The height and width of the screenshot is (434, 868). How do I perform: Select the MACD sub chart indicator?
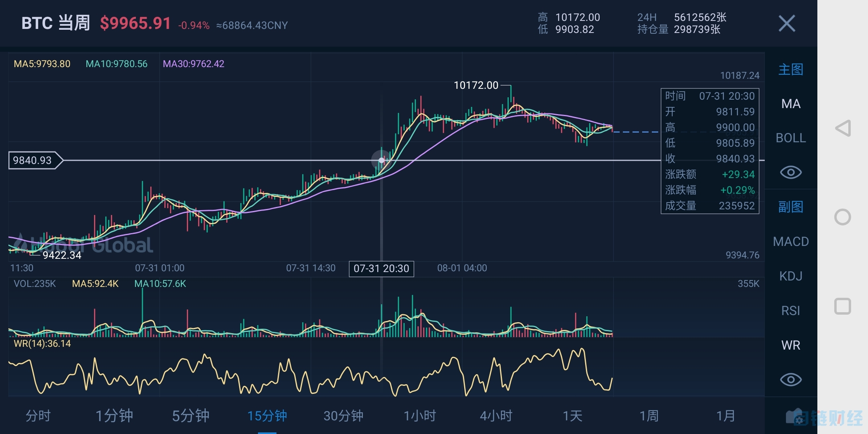790,242
